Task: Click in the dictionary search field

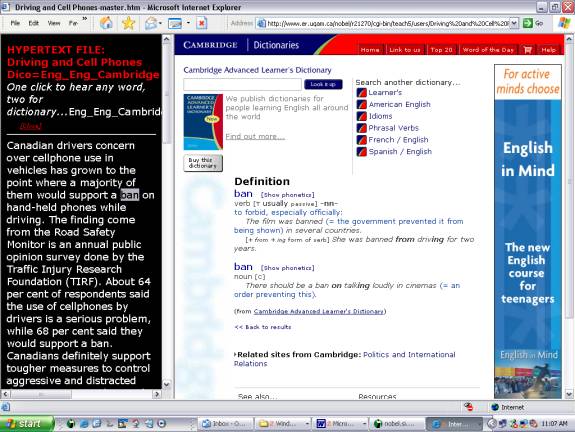Action: pos(242,84)
